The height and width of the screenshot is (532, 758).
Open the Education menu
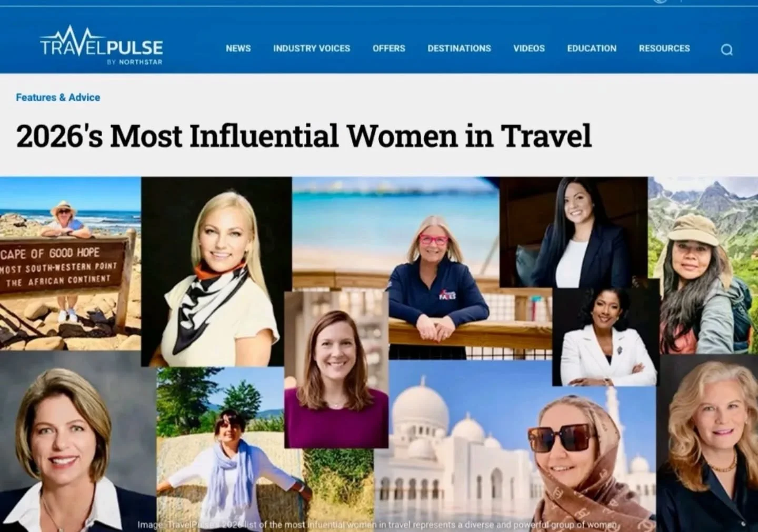click(x=591, y=48)
